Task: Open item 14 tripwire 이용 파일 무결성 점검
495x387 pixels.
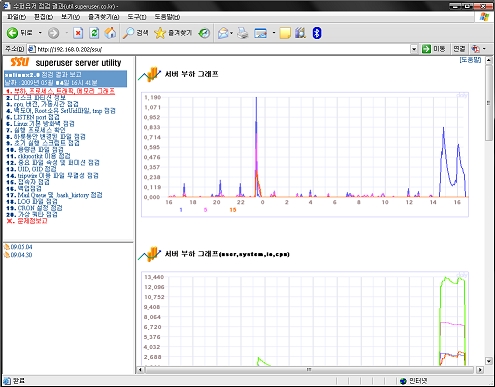Action: pos(52,175)
